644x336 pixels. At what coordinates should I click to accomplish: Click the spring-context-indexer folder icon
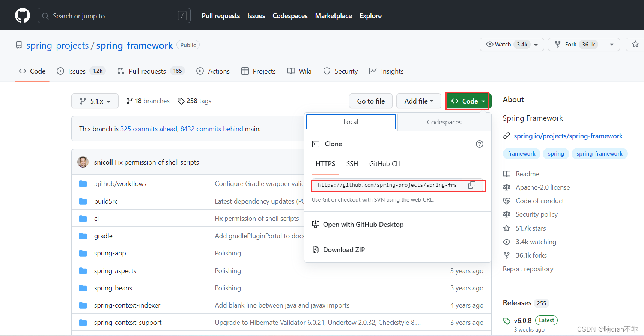pyautogui.click(x=83, y=305)
